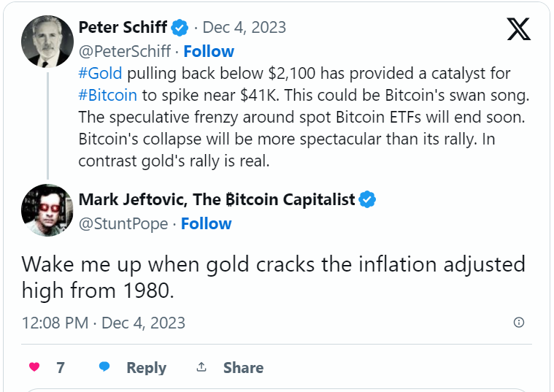This screenshot has height=392, width=554.
Task: Click the Peter Schiff display name
Action: point(123,27)
